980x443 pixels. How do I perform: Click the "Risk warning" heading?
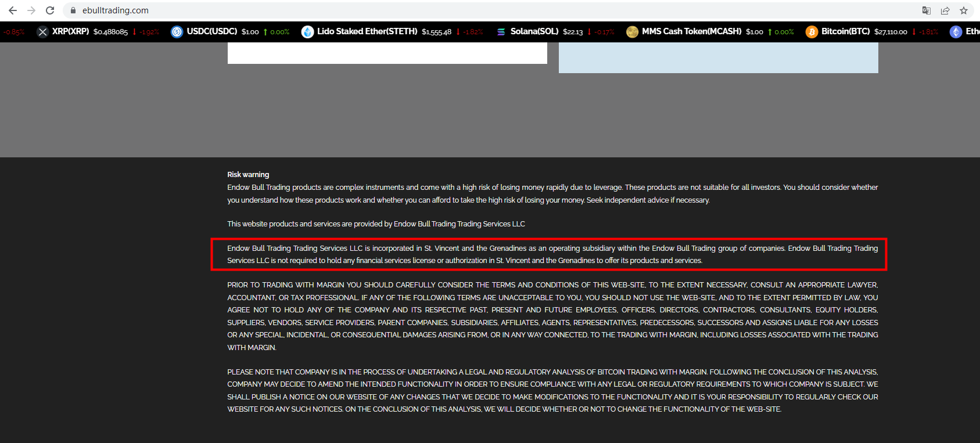coord(248,175)
